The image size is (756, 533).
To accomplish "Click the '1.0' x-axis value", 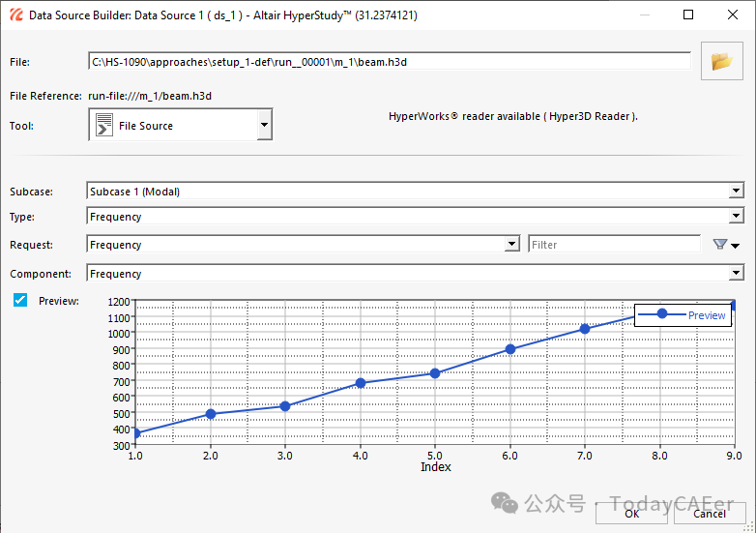I will tap(135, 456).
